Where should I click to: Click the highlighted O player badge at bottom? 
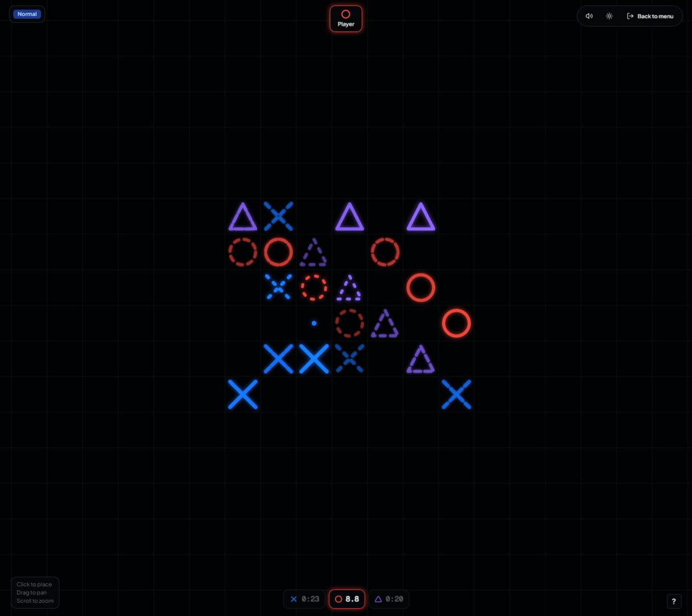346,599
